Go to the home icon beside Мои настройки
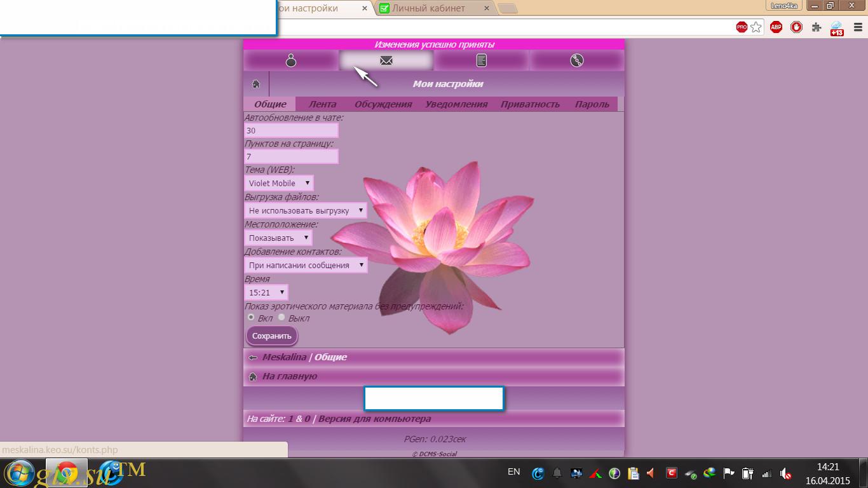Image resolution: width=868 pixels, height=488 pixels. (x=256, y=84)
